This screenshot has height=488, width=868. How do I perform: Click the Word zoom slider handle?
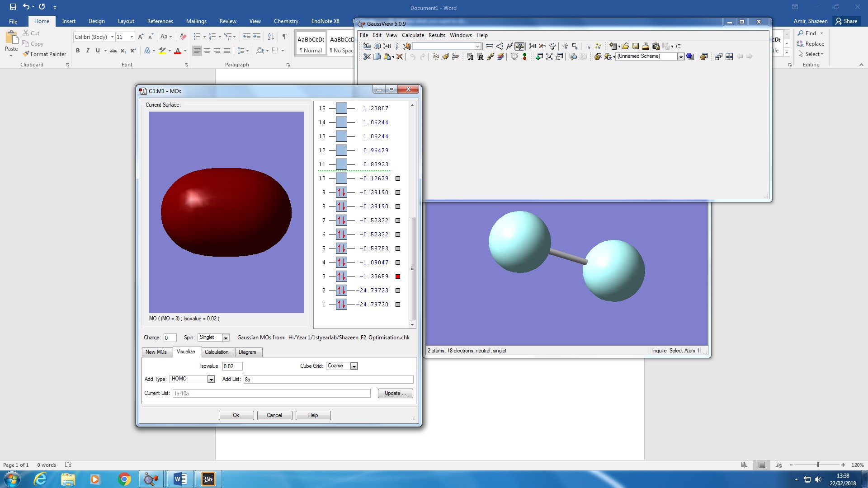[818, 465]
